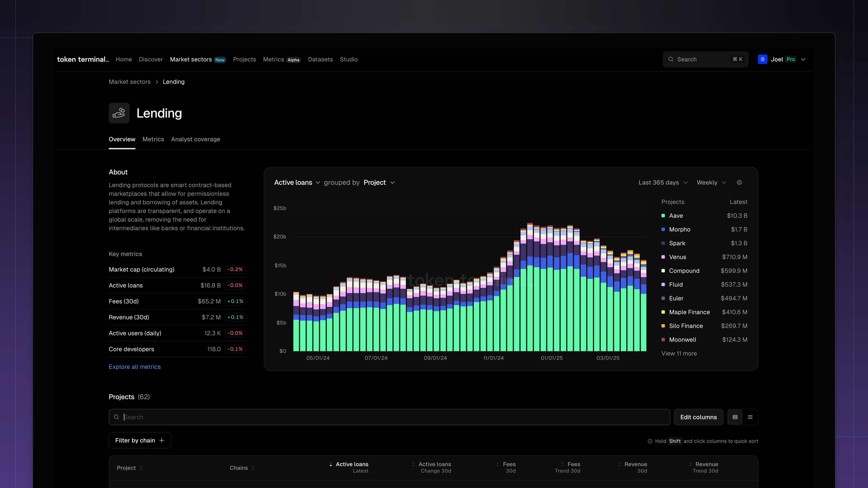Sort by Project column arrows
This screenshot has width=868, height=488.
(x=141, y=468)
